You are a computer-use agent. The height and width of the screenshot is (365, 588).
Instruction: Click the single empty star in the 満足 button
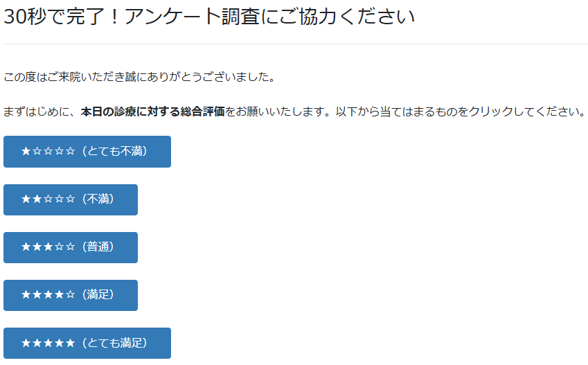point(70,295)
